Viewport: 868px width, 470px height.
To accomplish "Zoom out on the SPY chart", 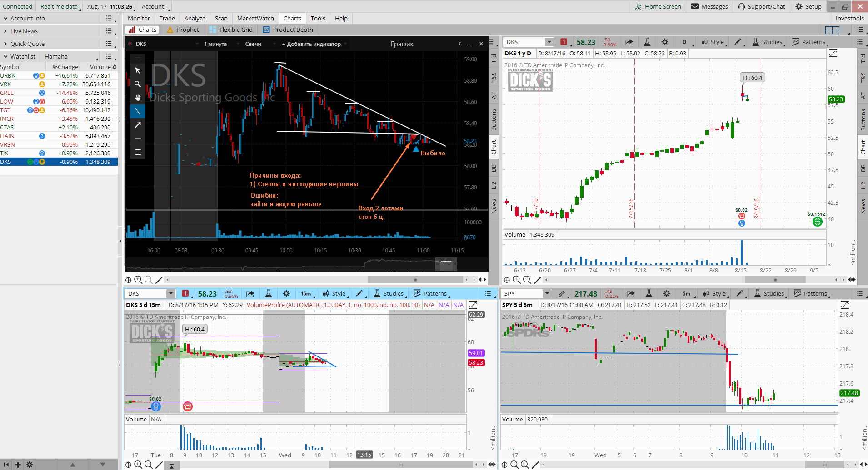I will pos(524,465).
